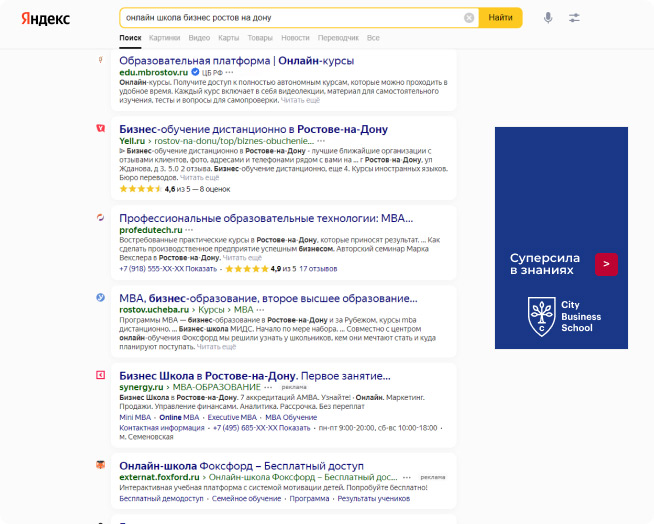The height and width of the screenshot is (524, 654).
Task: Open "Бизнес-обучение дистанционно в Ростове-на-Дону" result
Action: coord(253,129)
